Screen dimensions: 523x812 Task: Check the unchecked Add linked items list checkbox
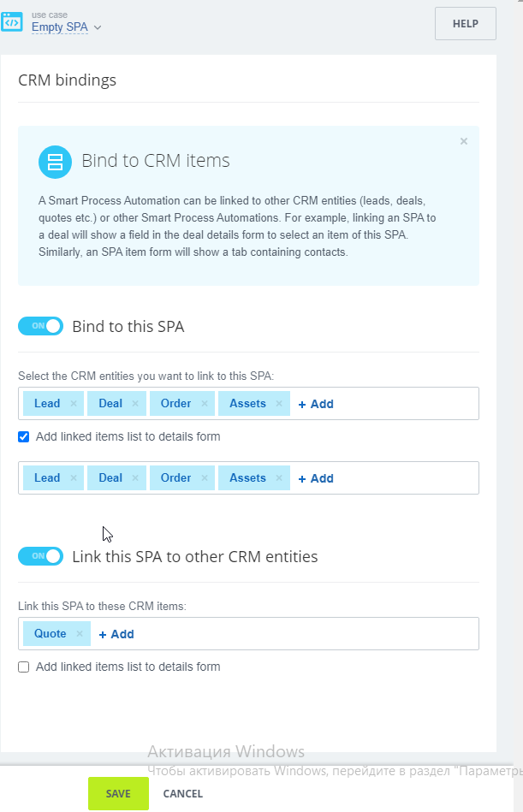pos(24,667)
